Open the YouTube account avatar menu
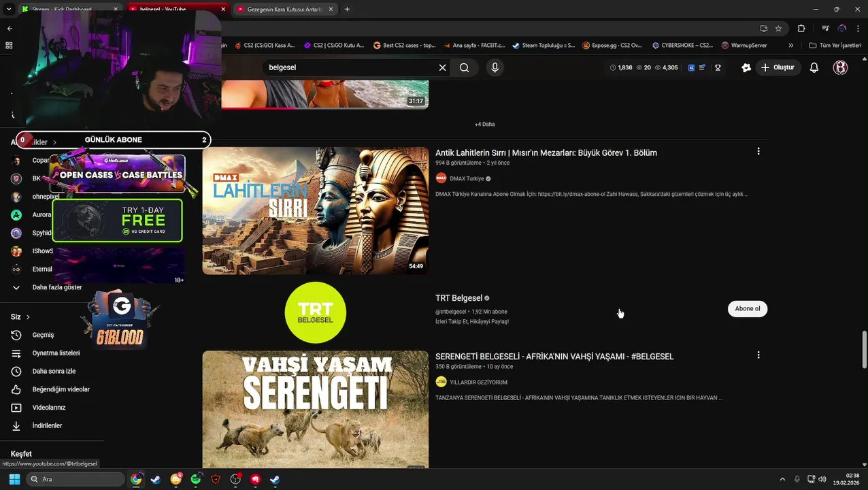This screenshot has height=490, width=868. point(840,67)
